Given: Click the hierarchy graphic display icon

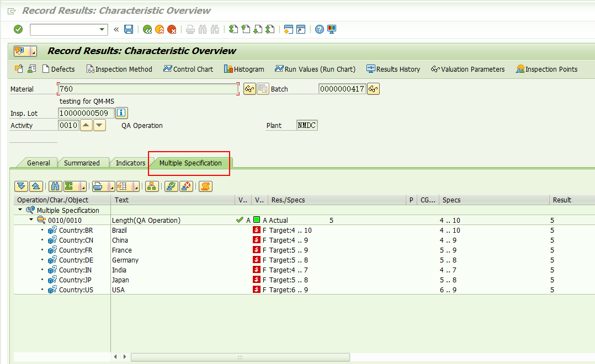Looking at the screenshot, I should [152, 186].
